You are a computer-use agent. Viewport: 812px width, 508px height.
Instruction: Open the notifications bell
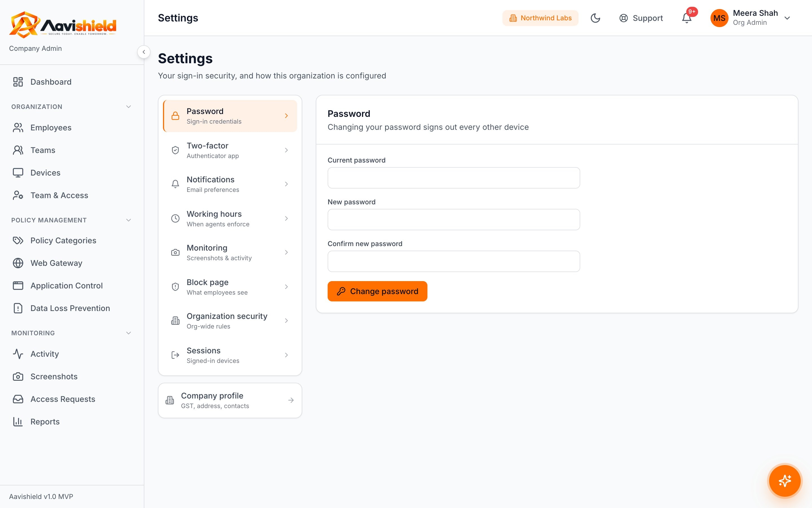[687, 18]
